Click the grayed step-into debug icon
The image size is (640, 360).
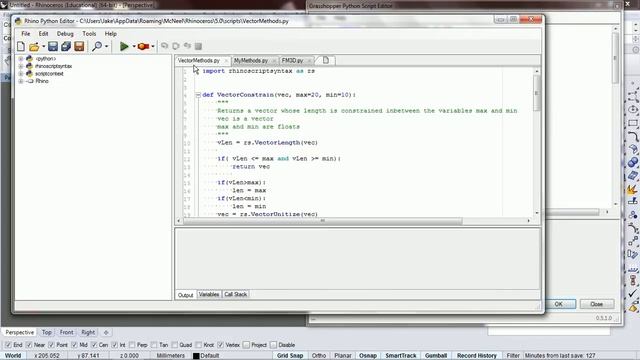(x=164, y=46)
